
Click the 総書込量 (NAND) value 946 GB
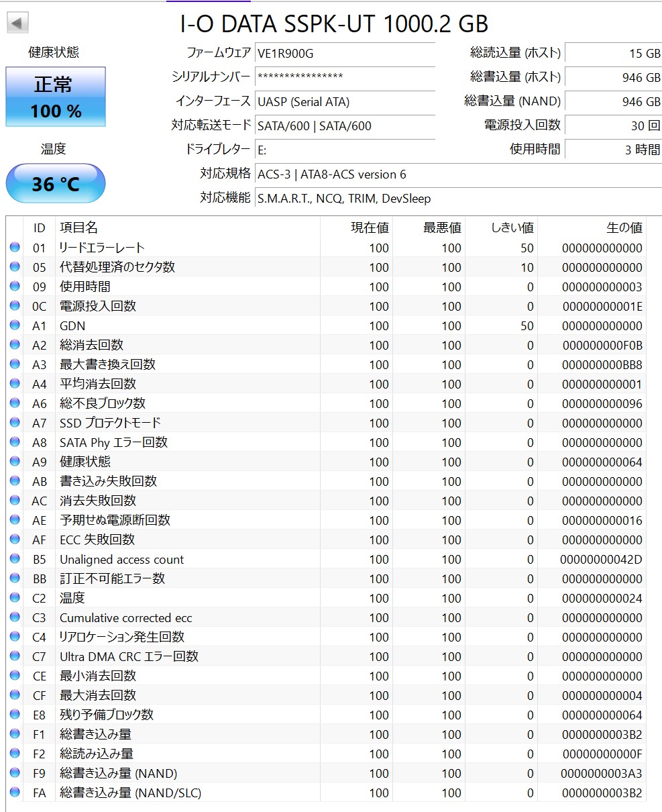pos(613,102)
